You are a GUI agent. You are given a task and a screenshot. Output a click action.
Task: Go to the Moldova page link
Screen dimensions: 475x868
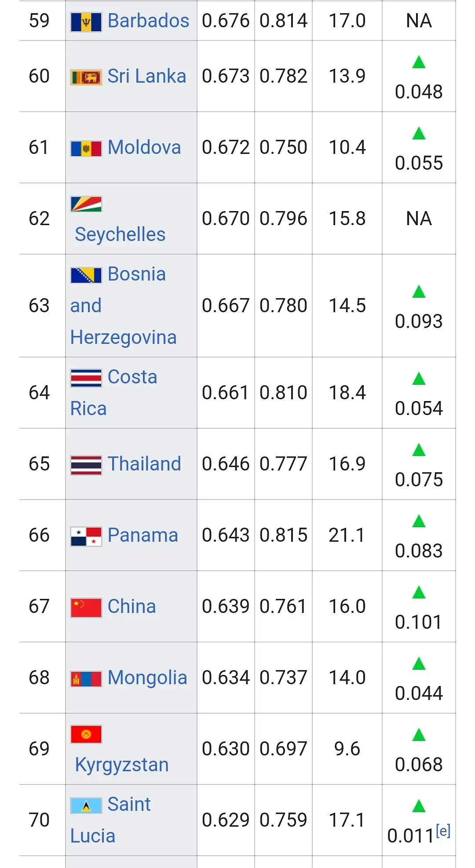(x=144, y=147)
